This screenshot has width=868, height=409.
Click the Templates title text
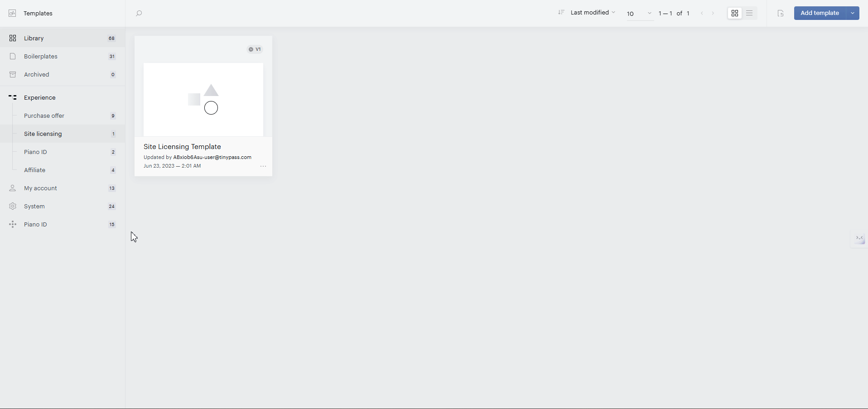[38, 14]
